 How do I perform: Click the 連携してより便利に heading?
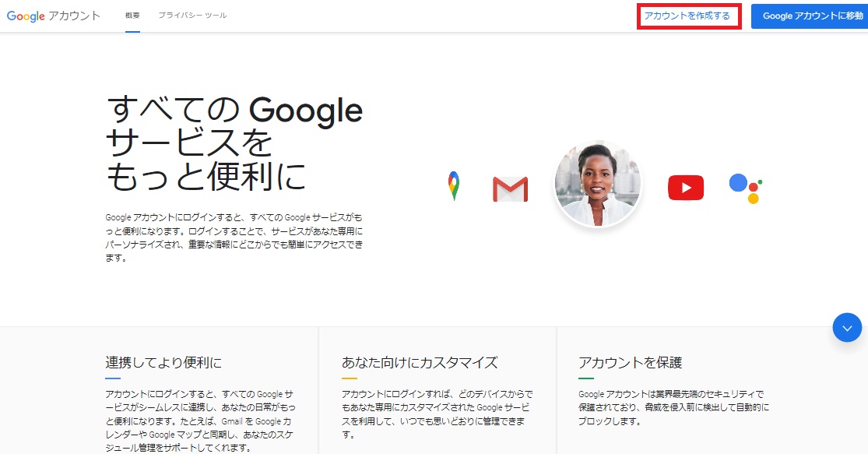163,363
